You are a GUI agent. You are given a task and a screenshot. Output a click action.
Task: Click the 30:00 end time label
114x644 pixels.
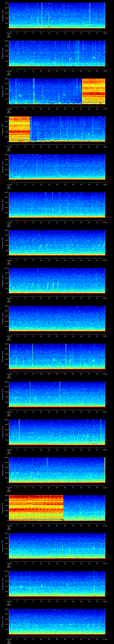tap(105, 601)
